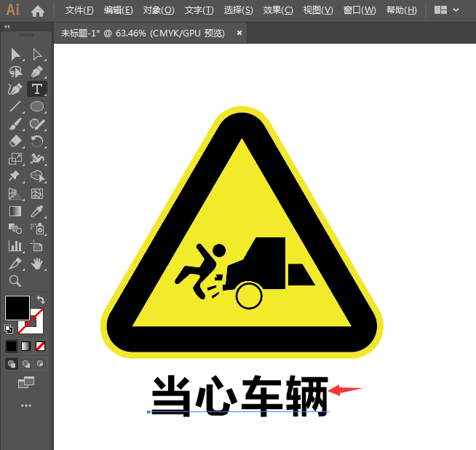Click the Home icon in top bar
Image resolution: width=476 pixels, height=450 pixels.
click(38, 11)
